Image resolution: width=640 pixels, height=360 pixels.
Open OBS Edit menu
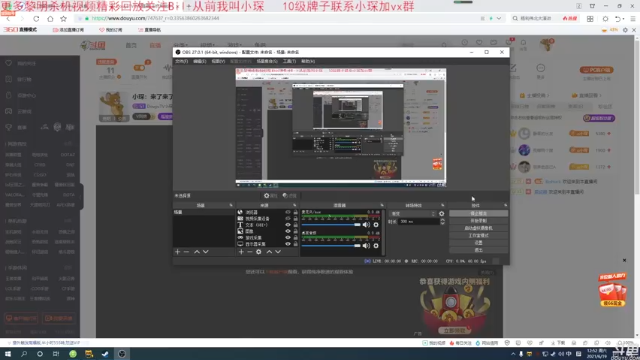click(x=200, y=61)
